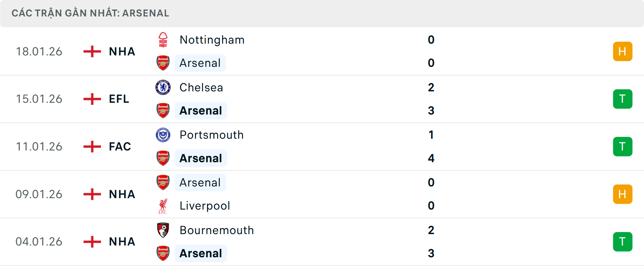Toggle the H result indicator for Liverpool match
The width and height of the screenshot is (644, 266).
click(623, 194)
